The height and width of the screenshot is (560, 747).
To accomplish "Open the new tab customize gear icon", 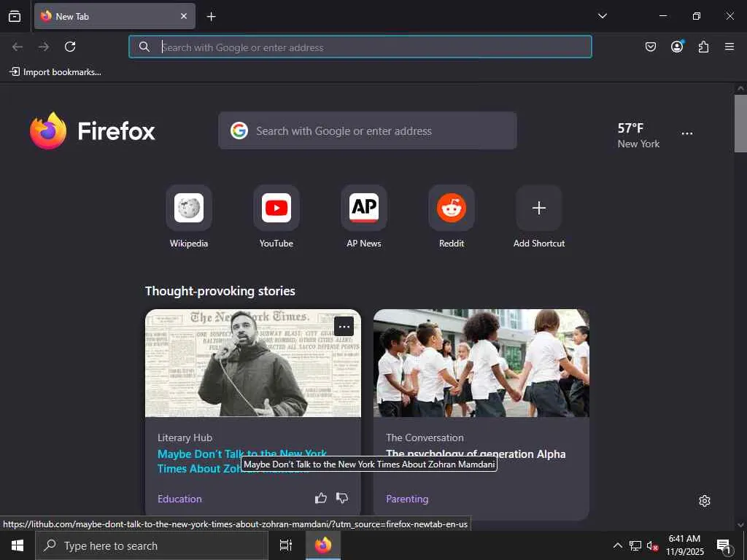I will pyautogui.click(x=705, y=501).
